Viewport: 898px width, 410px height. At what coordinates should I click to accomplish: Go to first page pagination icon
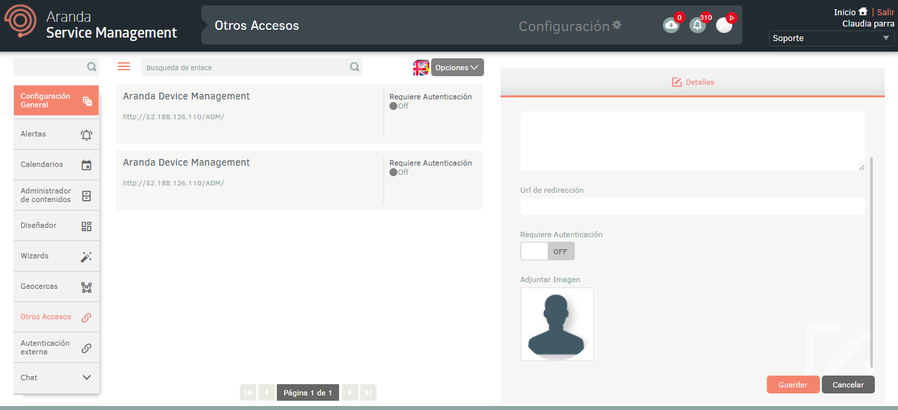tap(248, 392)
